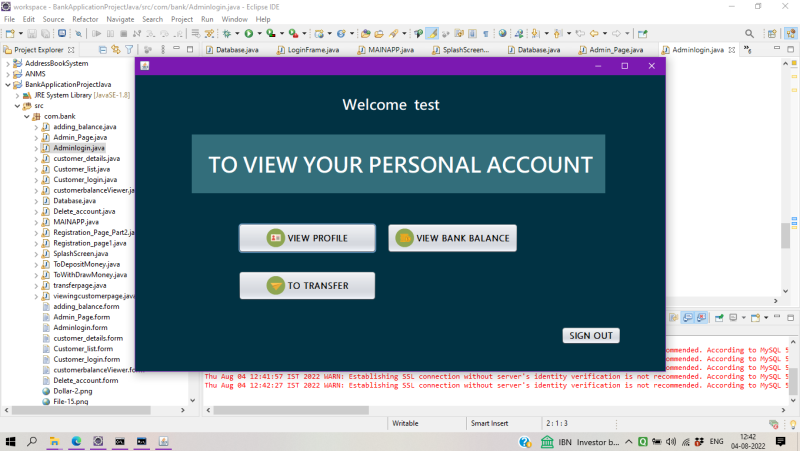Open the Run dropdown arrow
Screen dimensions: 800x451
pyautogui.click(x=259, y=34)
